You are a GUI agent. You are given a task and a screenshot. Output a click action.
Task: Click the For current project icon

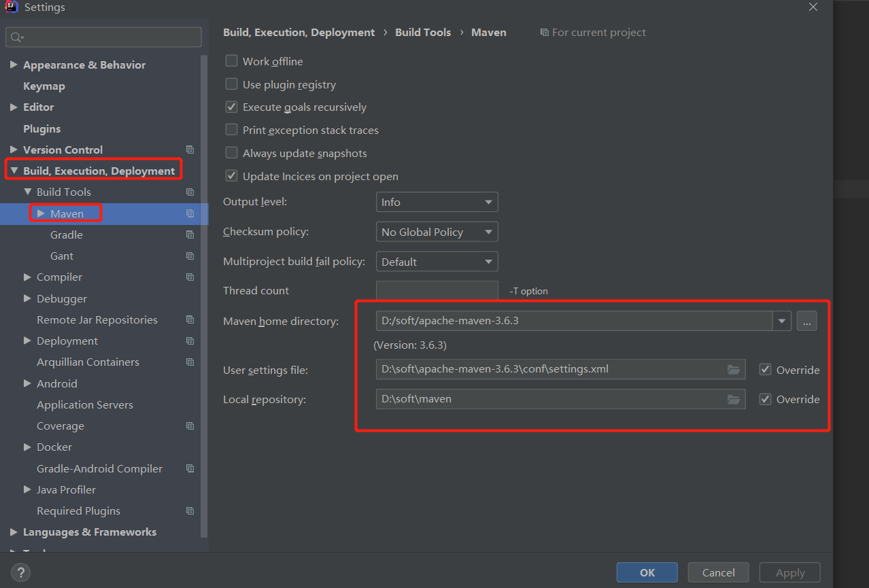pyautogui.click(x=544, y=33)
